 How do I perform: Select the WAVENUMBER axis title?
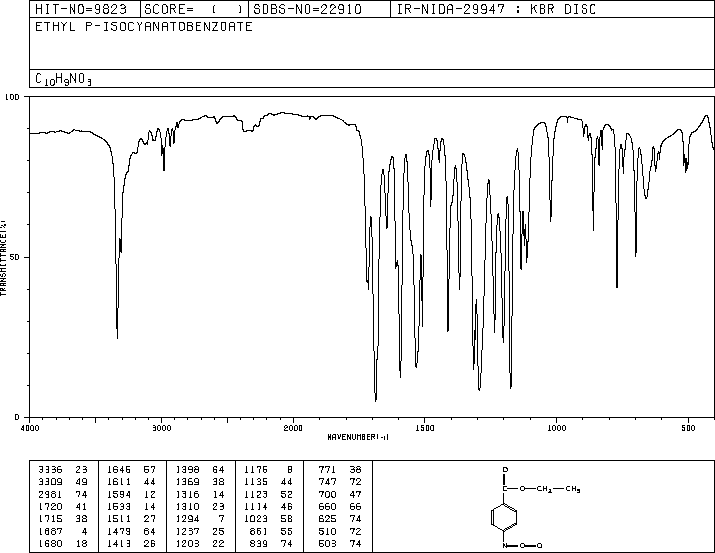click(x=358, y=437)
